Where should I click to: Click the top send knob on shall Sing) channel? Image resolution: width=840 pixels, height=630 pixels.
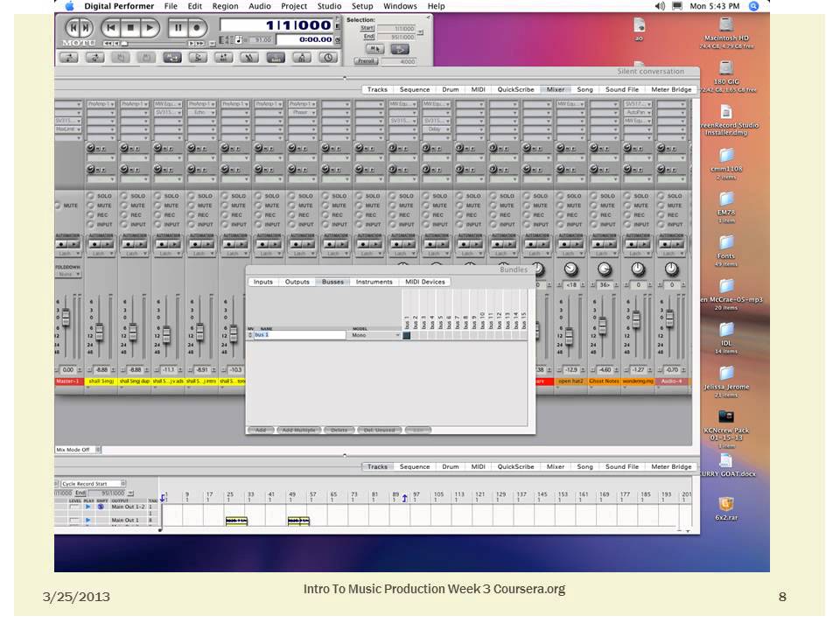90,147
